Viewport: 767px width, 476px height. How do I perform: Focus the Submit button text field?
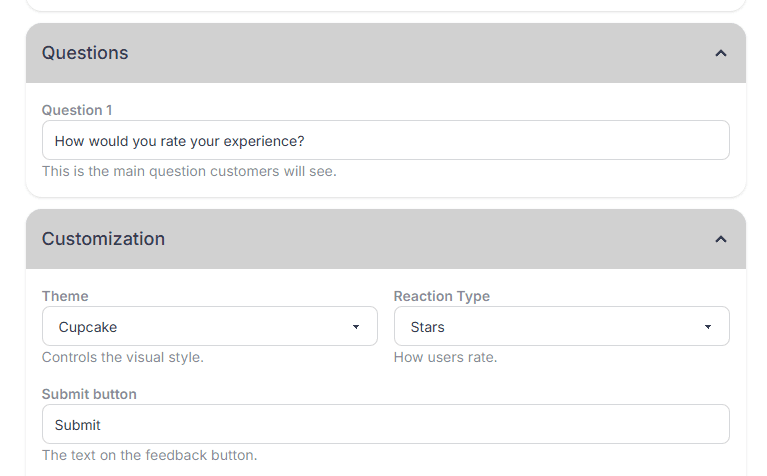point(385,425)
